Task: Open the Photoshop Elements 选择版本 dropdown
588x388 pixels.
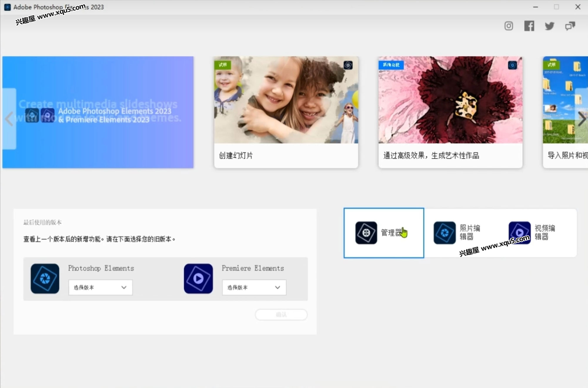Action: coord(101,287)
